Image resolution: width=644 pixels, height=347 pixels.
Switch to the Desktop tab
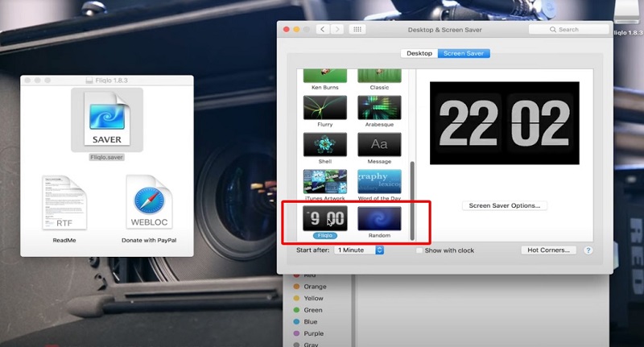[x=419, y=53]
